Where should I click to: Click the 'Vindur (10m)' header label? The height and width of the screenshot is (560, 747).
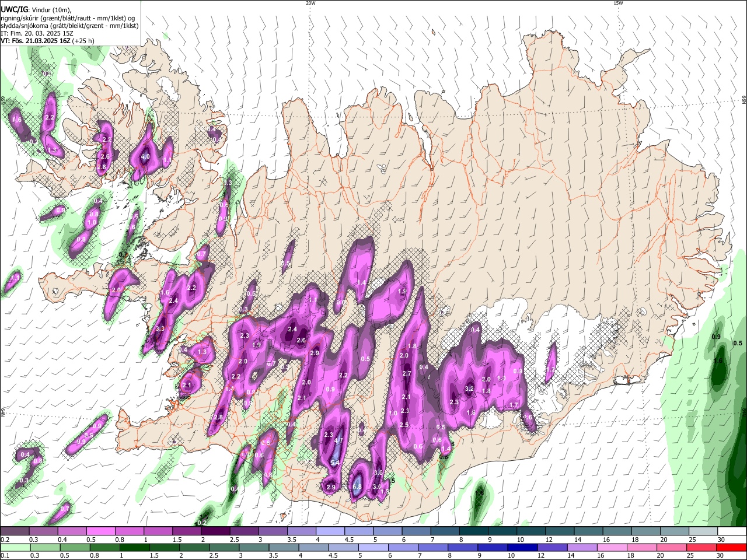[x=51, y=10]
